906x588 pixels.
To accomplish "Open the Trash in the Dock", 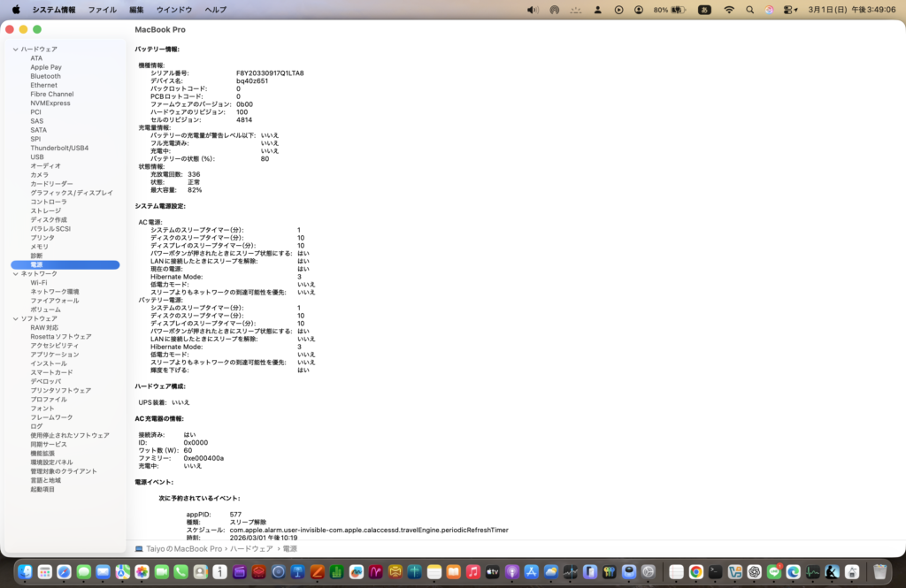I will [x=879, y=572].
